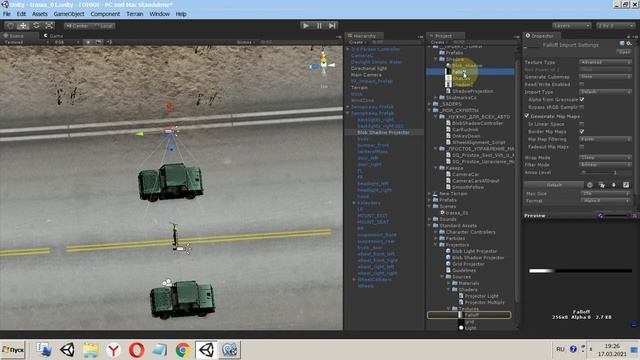Image resolution: width=640 pixels, height=360 pixels.
Task: Open the File menu
Action: click(x=7, y=14)
